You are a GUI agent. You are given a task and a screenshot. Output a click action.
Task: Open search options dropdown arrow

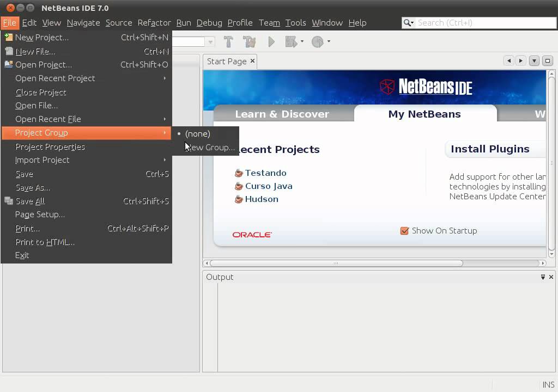412,23
